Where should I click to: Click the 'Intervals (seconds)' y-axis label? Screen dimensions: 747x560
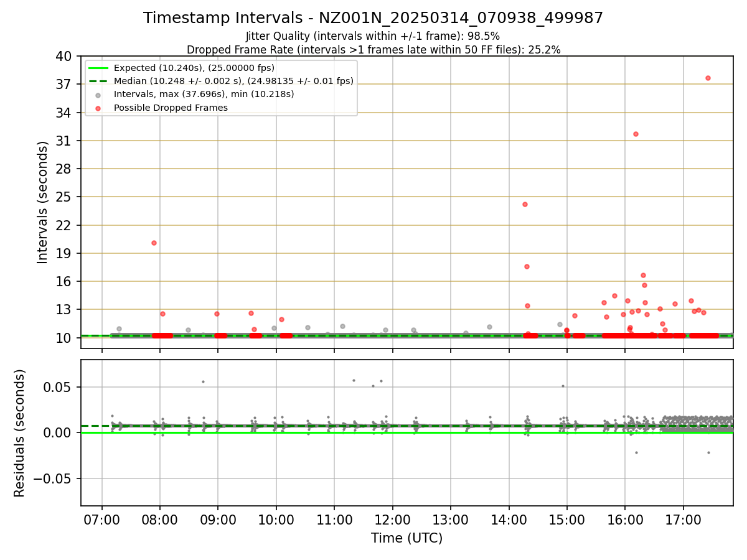click(42, 202)
